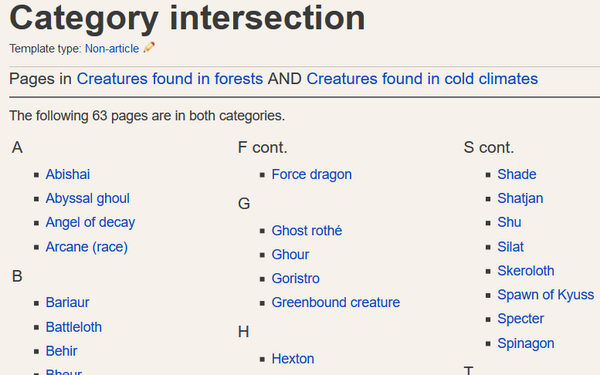Visit the Arcane (race) page
Image resolution: width=600 pixels, height=375 pixels.
pos(86,247)
